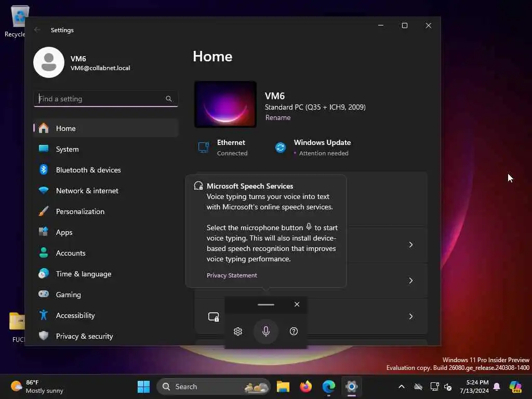This screenshot has width=532, height=399.
Task: Click Rename under VM6 device name
Action: tap(278, 118)
